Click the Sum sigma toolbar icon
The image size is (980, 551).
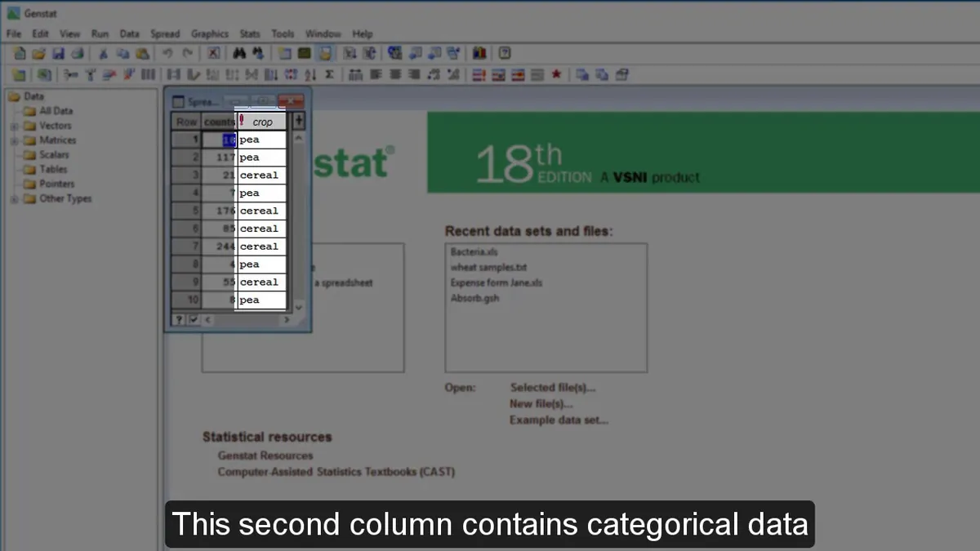329,75
